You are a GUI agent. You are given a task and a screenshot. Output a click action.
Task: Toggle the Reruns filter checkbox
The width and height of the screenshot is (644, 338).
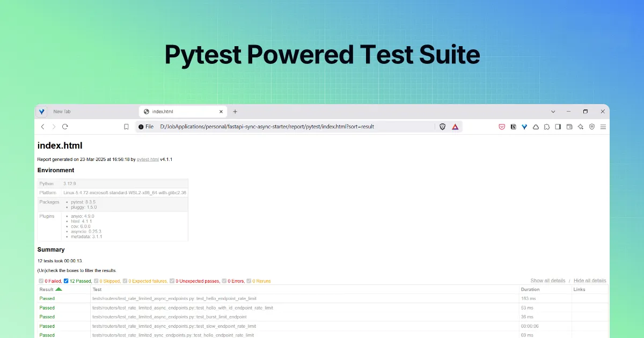(250, 281)
